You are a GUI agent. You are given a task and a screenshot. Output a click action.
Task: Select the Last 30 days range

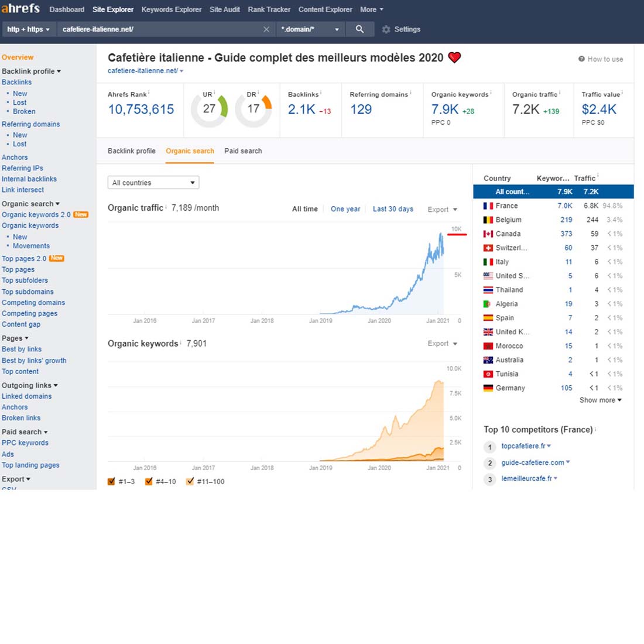pyautogui.click(x=393, y=209)
